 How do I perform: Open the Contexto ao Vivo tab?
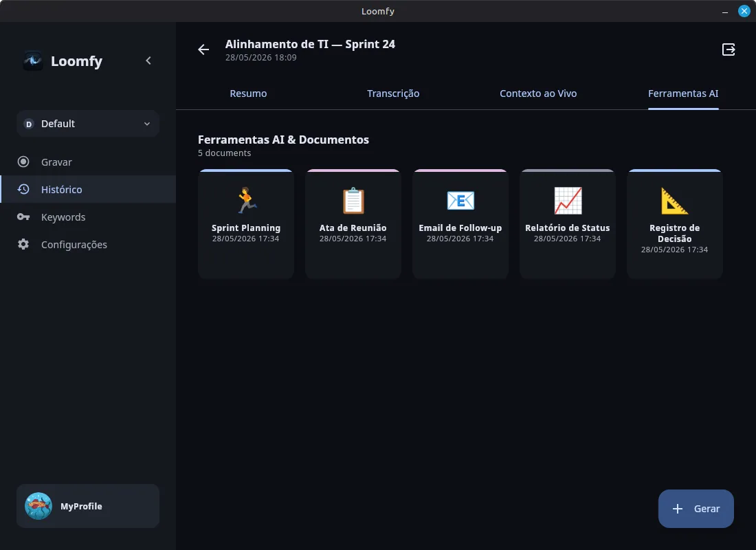tap(538, 93)
